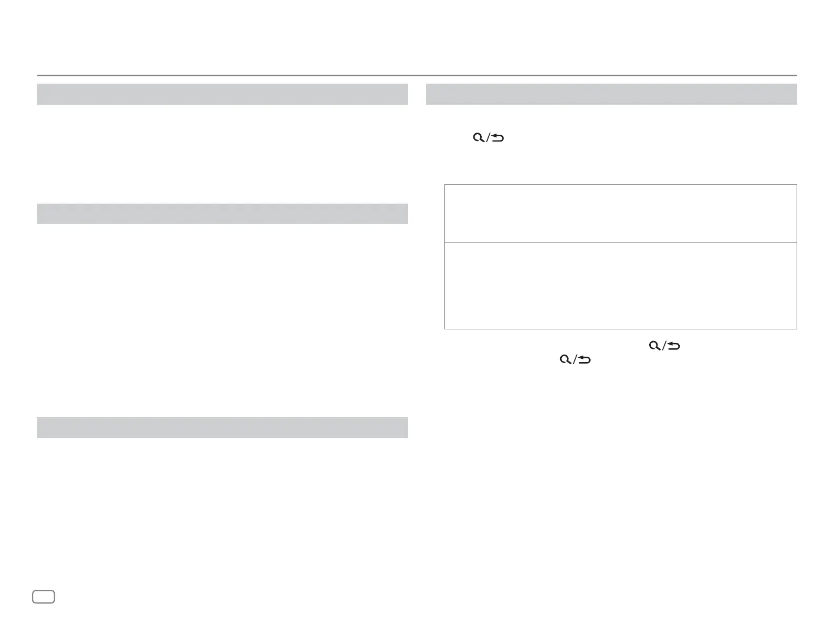
Task: Click the slash between icons above the table
Action: point(488,138)
